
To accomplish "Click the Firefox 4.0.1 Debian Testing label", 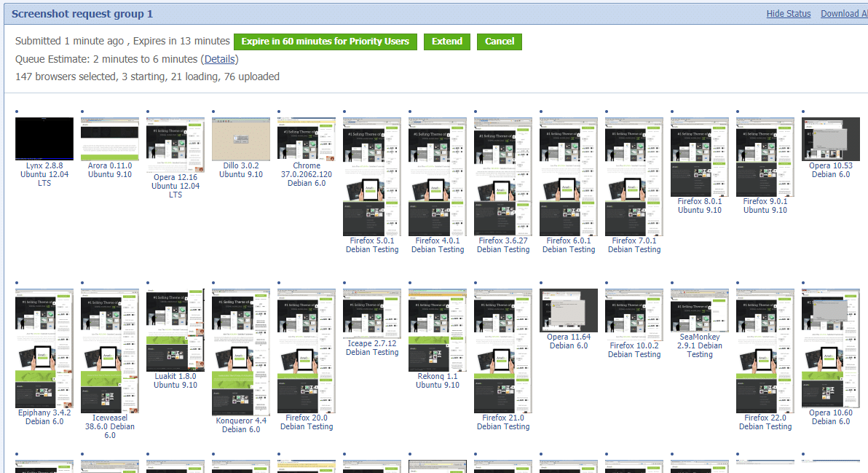I will pos(438,246).
